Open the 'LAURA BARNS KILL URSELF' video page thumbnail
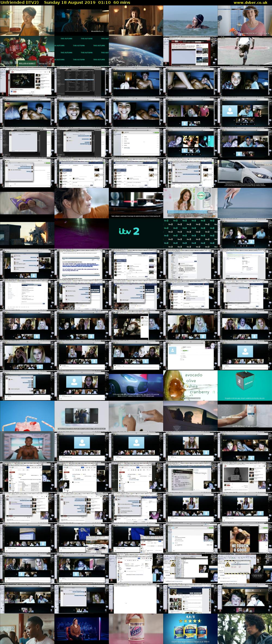This screenshot has height=644, width=272. click(27, 82)
